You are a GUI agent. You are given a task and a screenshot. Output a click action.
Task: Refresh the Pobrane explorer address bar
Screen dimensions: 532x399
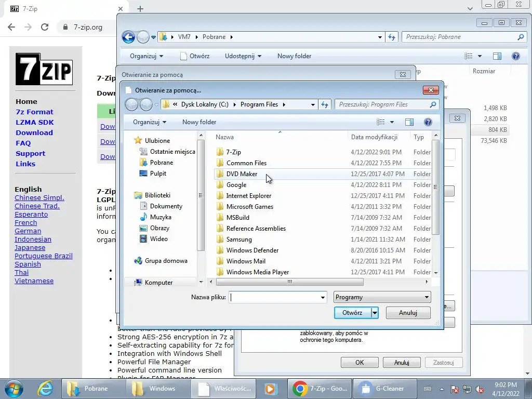click(x=392, y=37)
